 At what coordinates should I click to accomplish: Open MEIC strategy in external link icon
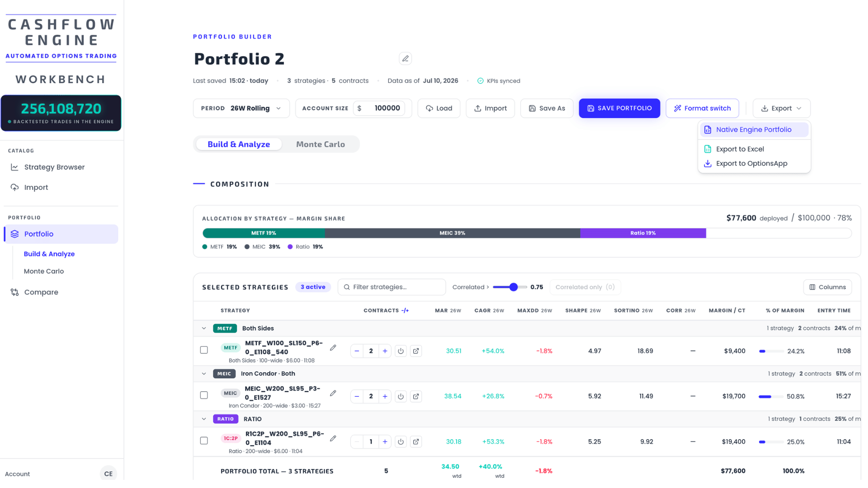(x=415, y=396)
